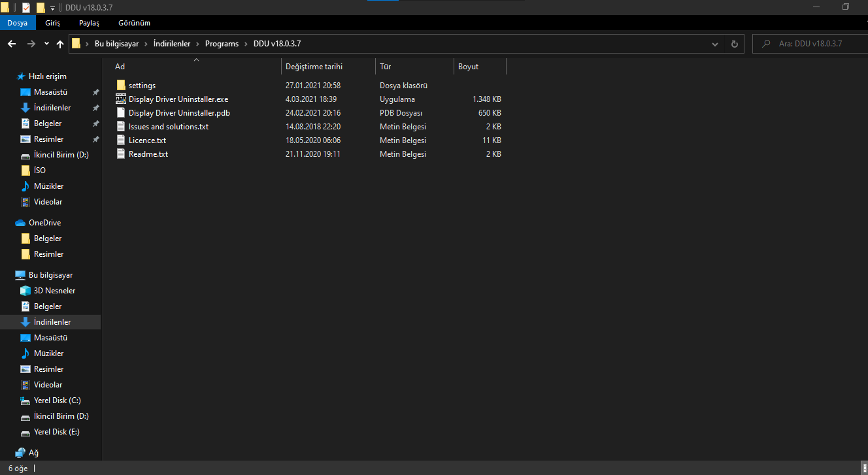This screenshot has height=475, width=868.
Task: Expand the chevron after İndirilenler breadcrumb
Action: 198,44
